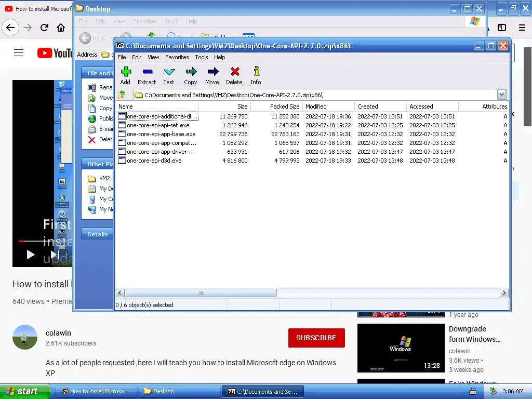Sort by Modified column header
Screen dimensions: 532x399
[328, 107]
